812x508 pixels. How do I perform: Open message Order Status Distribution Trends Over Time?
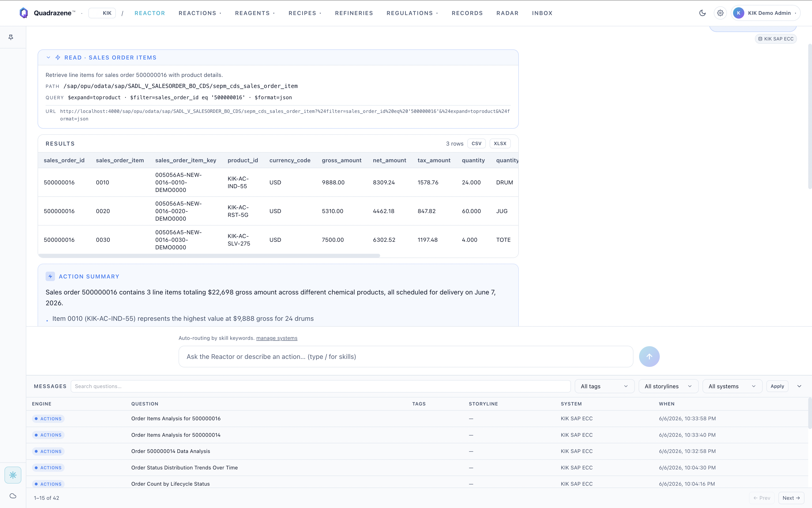[x=417, y=468]
